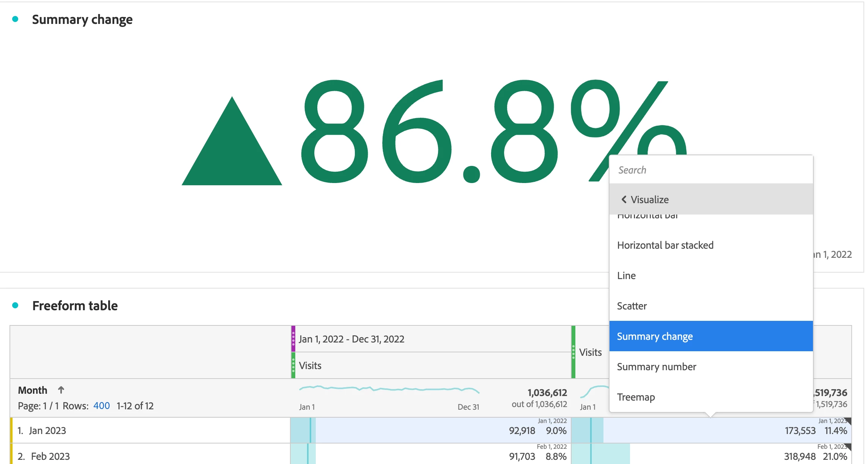Click the 2022 Visits sparkline

(x=389, y=389)
